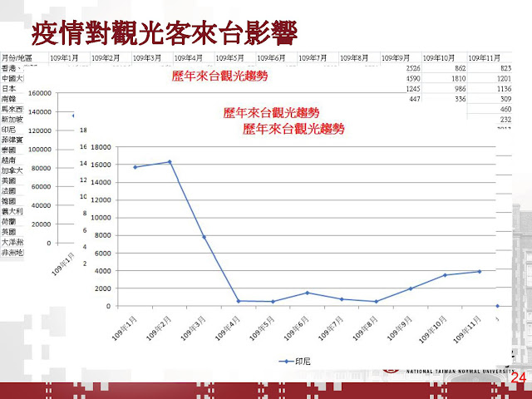Click the 印尼 legend entry below chart
Screen dimensions: 532x399
coord(294,362)
